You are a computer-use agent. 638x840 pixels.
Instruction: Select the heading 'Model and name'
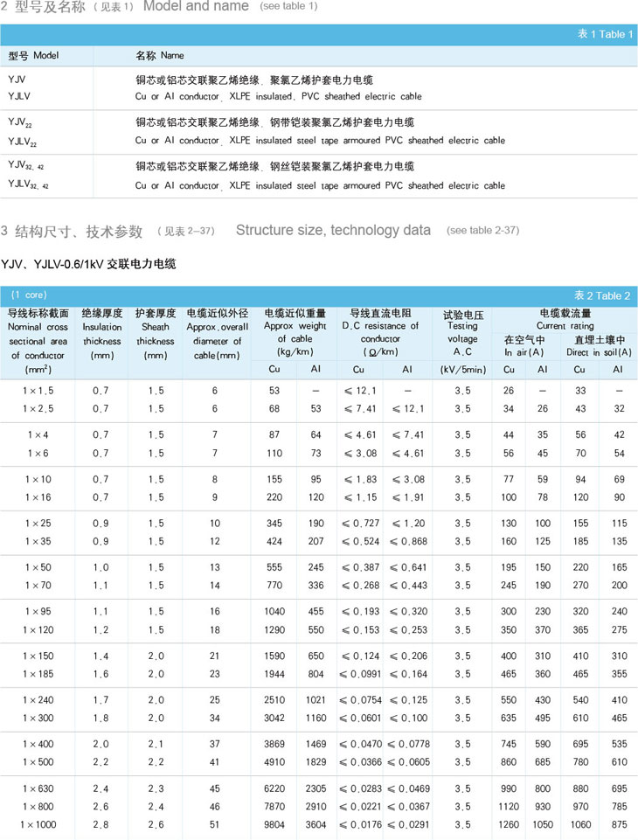196,6
